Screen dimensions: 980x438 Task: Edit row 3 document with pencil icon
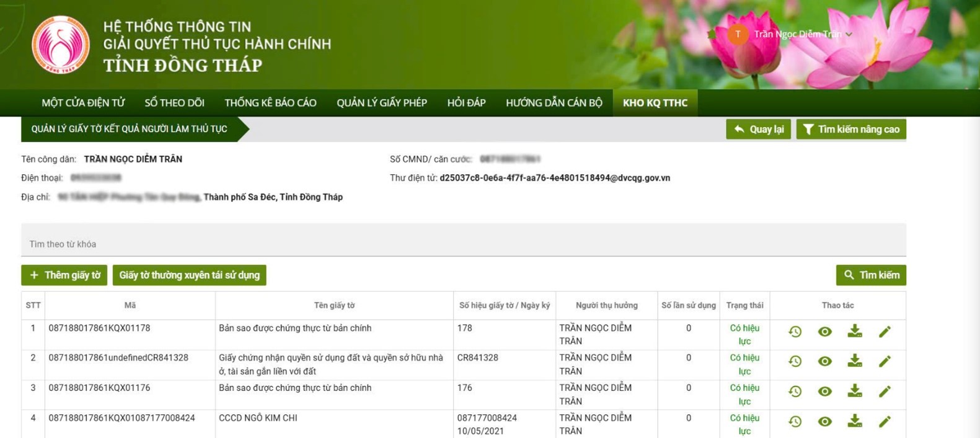click(885, 391)
